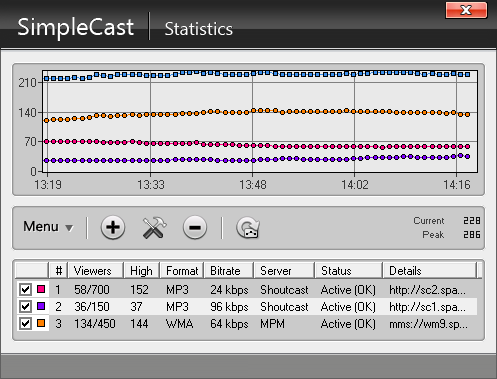Image resolution: width=497 pixels, height=379 pixels.
Task: Click the High value 152
Action: [x=139, y=290]
